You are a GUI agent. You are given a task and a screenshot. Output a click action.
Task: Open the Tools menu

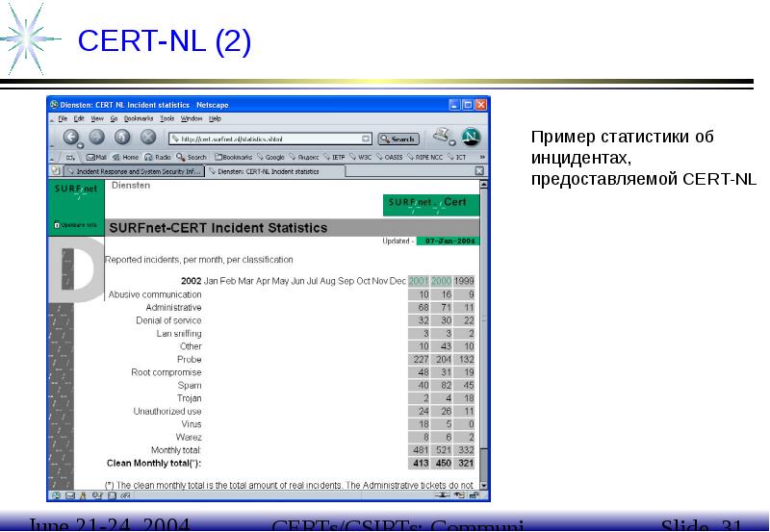pyautogui.click(x=167, y=118)
